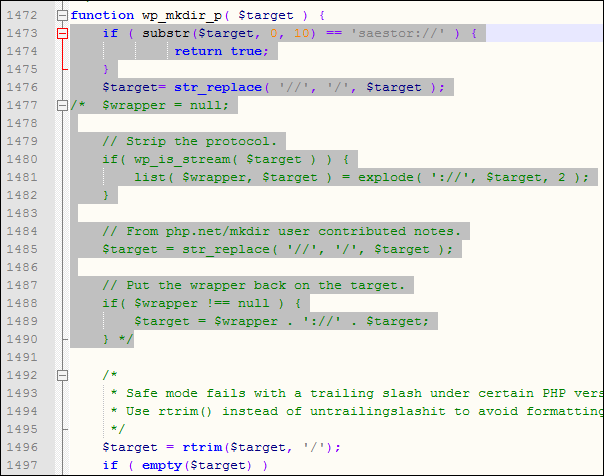Collapse comment fold marker on line 1477

[x=62, y=106]
